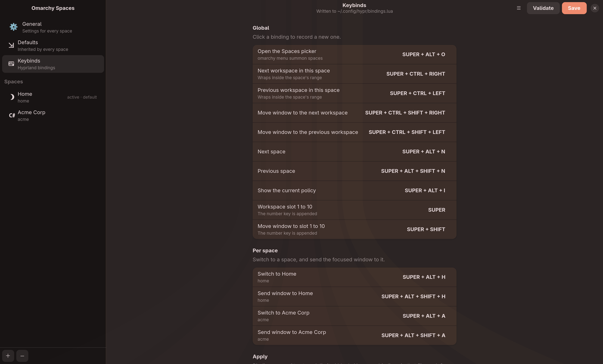Viewport: 603px width, 364px height.
Task: Save the keybinds configuration
Action: tap(574, 8)
